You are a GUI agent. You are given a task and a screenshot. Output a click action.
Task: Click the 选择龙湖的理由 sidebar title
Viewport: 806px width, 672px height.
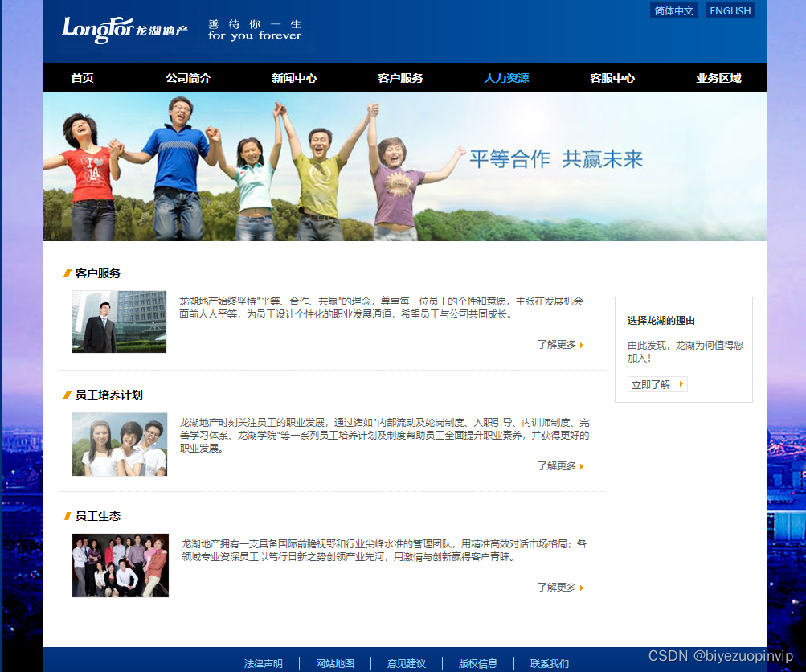tap(661, 321)
